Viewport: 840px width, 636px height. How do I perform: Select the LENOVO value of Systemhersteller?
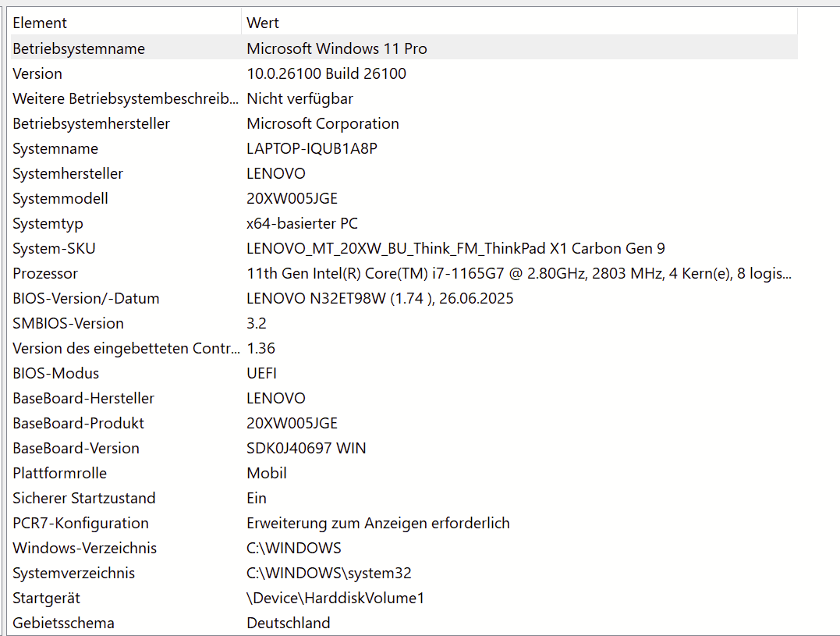click(x=276, y=173)
